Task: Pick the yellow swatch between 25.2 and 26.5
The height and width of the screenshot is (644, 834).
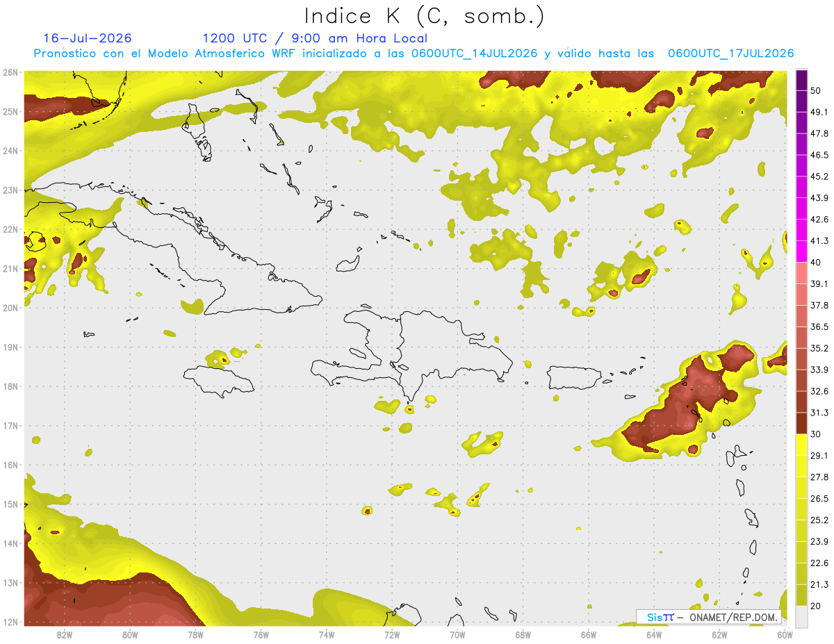Action: pos(801,509)
